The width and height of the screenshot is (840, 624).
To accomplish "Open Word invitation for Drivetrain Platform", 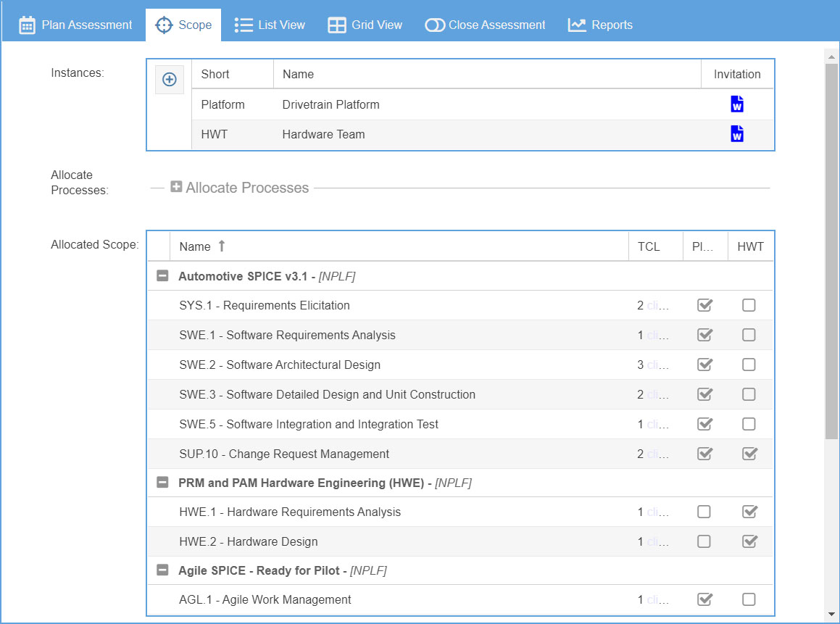I will pos(737,104).
